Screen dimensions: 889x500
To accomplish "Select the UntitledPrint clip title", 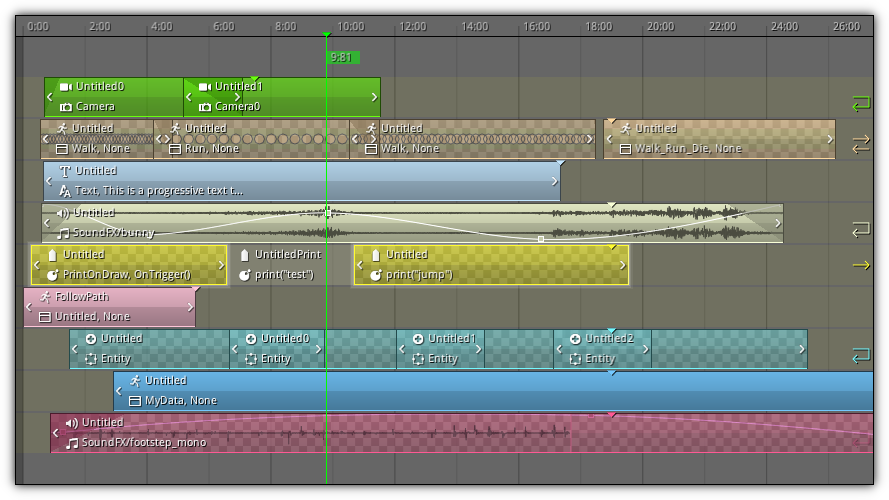I will pos(288,255).
